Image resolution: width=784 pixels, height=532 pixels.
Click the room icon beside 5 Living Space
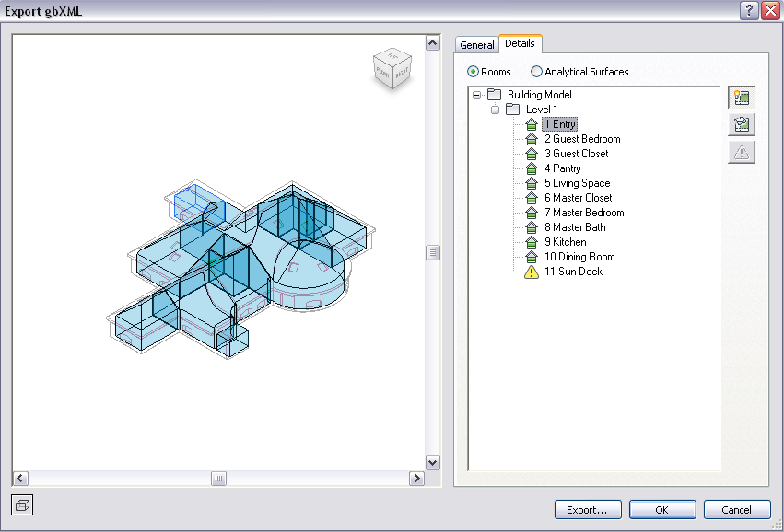(x=532, y=183)
